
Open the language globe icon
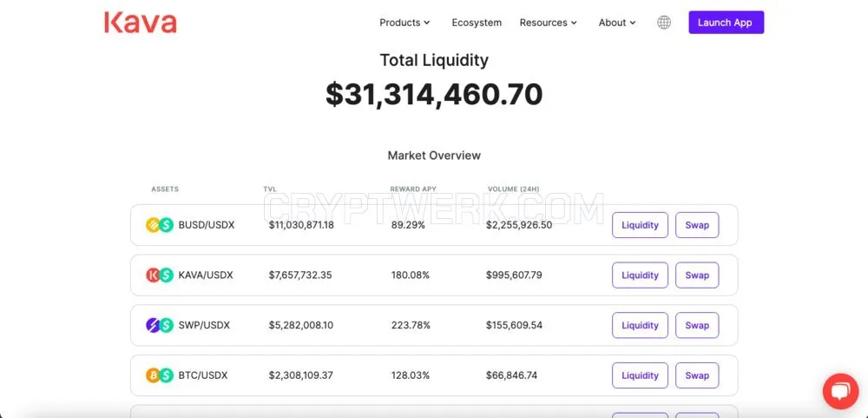(664, 23)
